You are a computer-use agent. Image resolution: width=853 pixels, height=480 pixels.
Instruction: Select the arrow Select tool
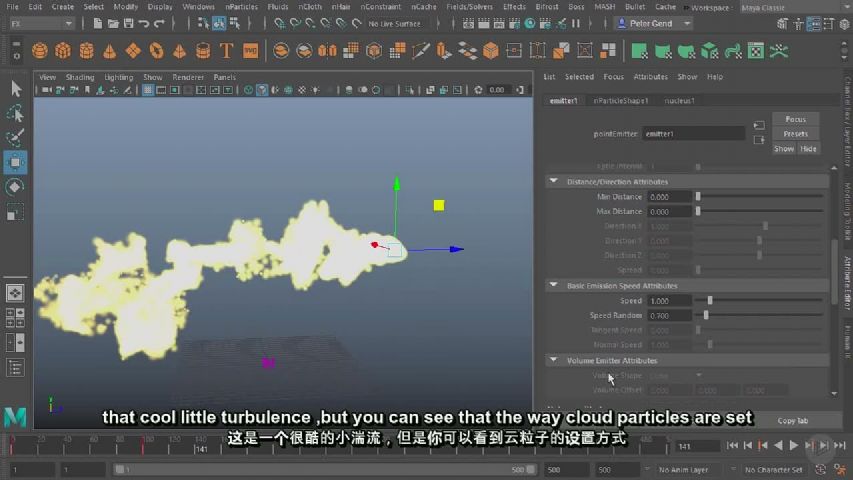(15, 88)
